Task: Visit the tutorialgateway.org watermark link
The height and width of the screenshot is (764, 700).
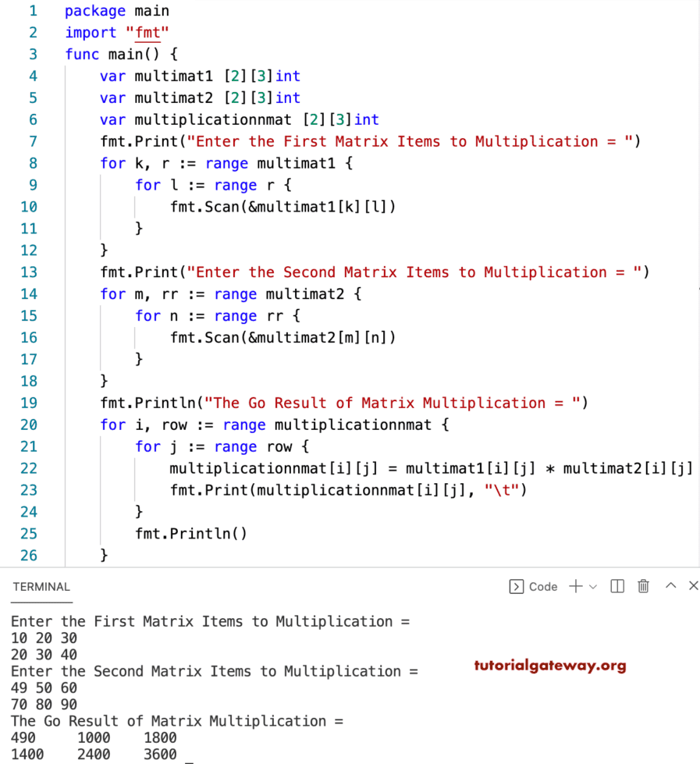Action: click(x=550, y=666)
